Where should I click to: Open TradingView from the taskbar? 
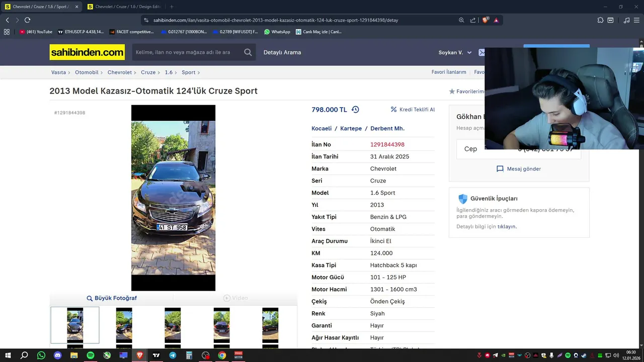156,355
